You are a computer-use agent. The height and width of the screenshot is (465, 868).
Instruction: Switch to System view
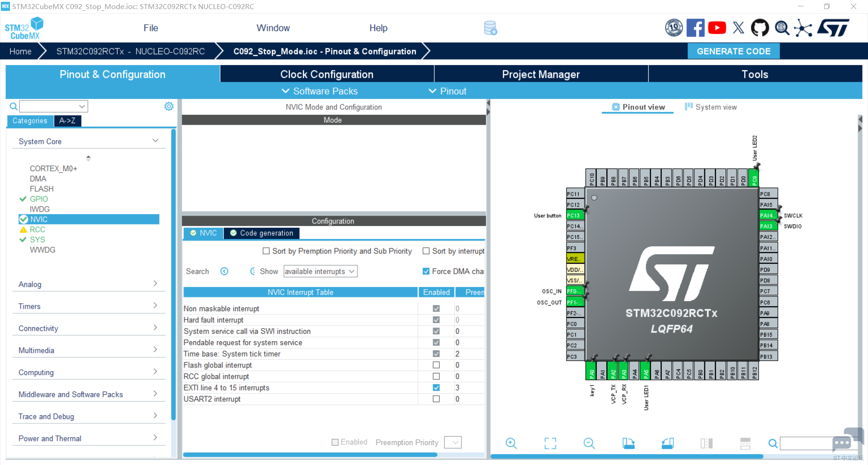click(711, 107)
